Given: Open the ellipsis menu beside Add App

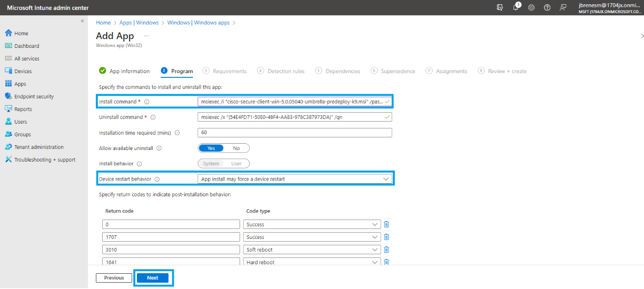Looking at the screenshot, I should [x=146, y=36].
